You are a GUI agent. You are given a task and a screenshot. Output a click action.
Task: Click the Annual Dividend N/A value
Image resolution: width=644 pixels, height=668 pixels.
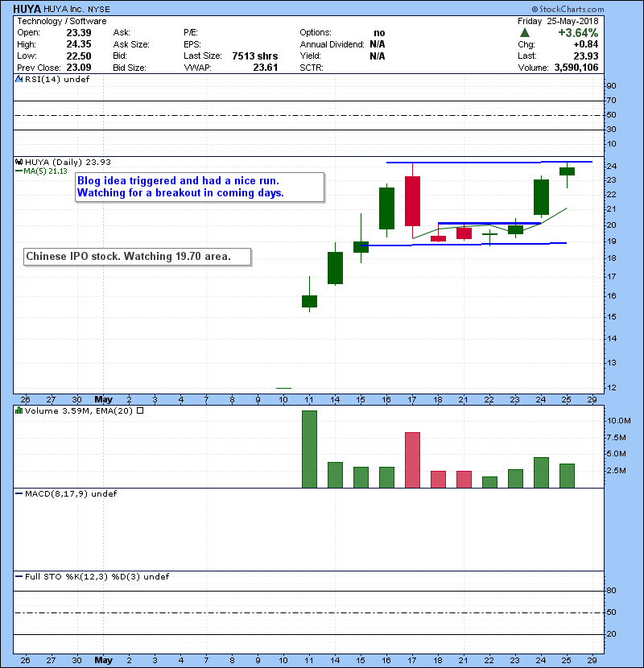pos(378,44)
